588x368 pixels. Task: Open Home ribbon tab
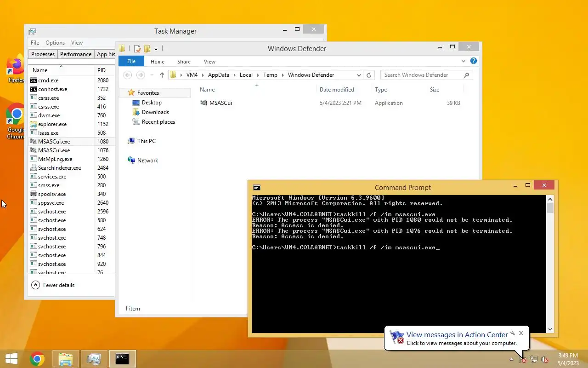coord(158,62)
